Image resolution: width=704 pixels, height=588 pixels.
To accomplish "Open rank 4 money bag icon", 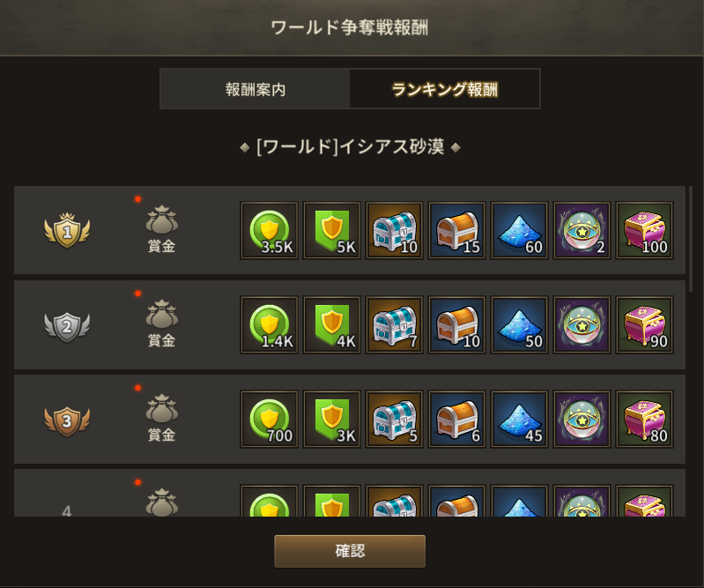I will coord(161,502).
